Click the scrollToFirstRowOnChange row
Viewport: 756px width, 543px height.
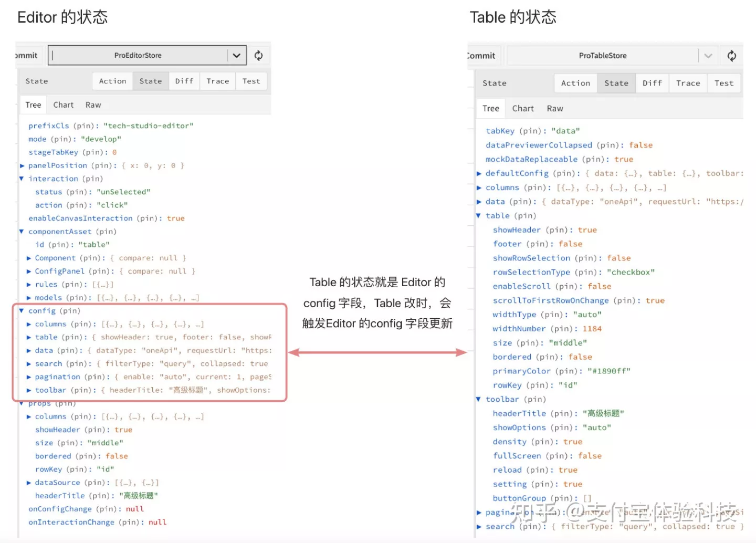579,300
